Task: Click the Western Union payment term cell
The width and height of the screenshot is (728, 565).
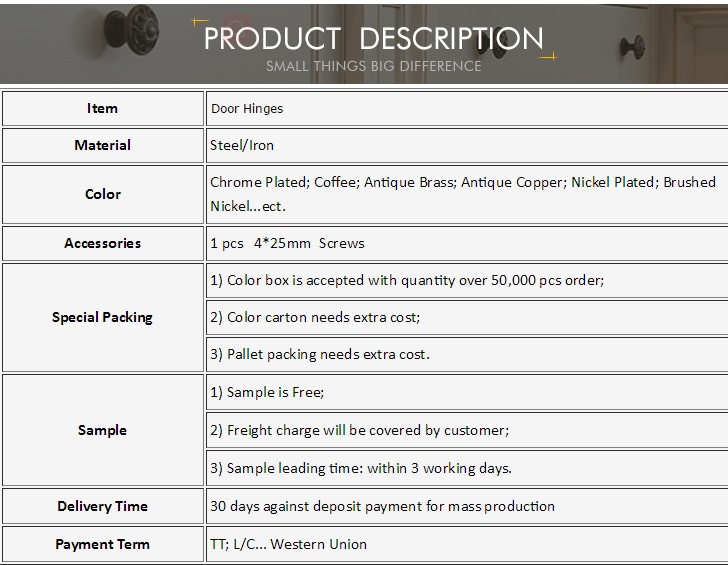Action: [467, 544]
